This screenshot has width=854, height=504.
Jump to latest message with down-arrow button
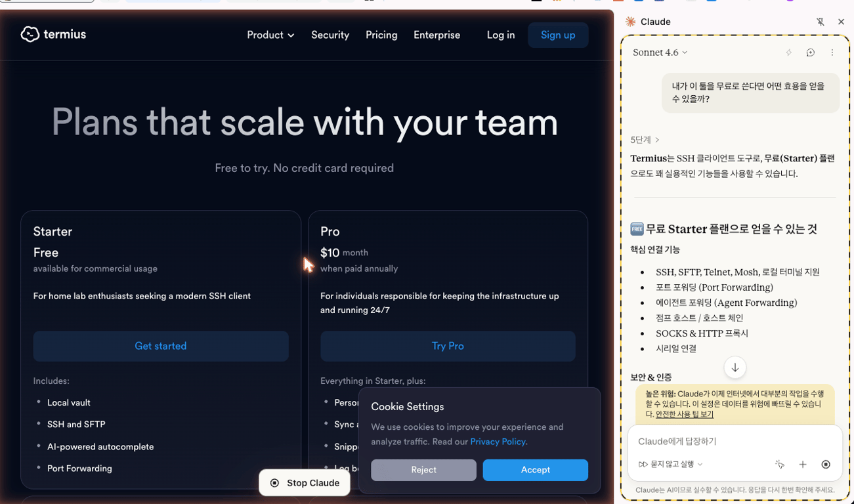click(x=735, y=367)
